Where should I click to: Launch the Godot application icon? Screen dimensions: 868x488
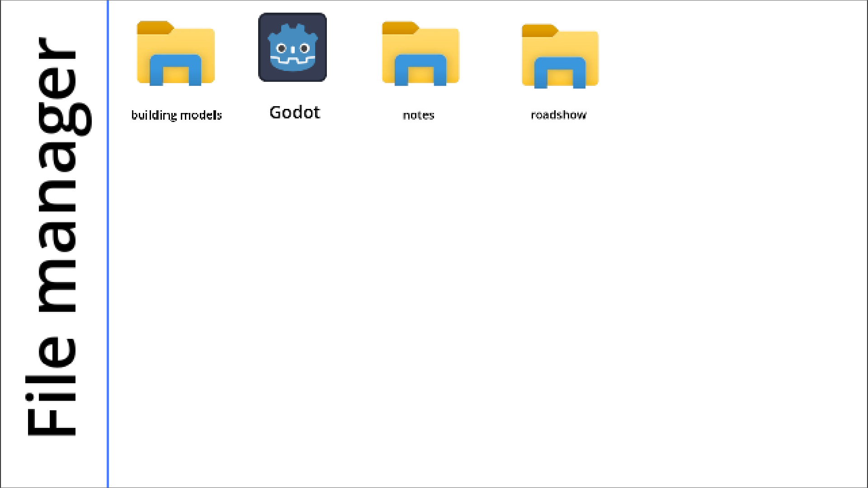click(x=292, y=47)
